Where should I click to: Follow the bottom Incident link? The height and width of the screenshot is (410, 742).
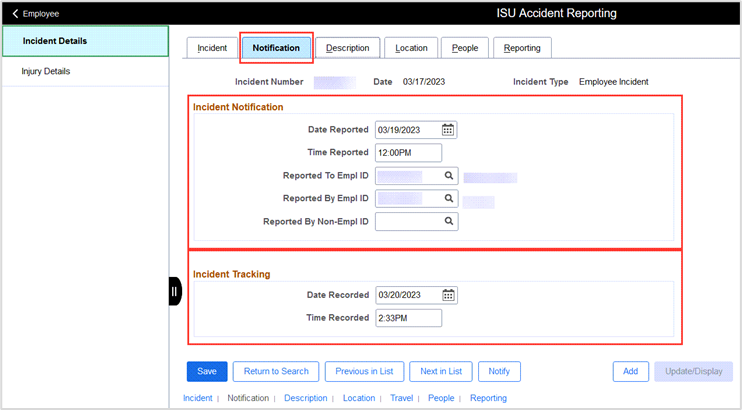198,398
